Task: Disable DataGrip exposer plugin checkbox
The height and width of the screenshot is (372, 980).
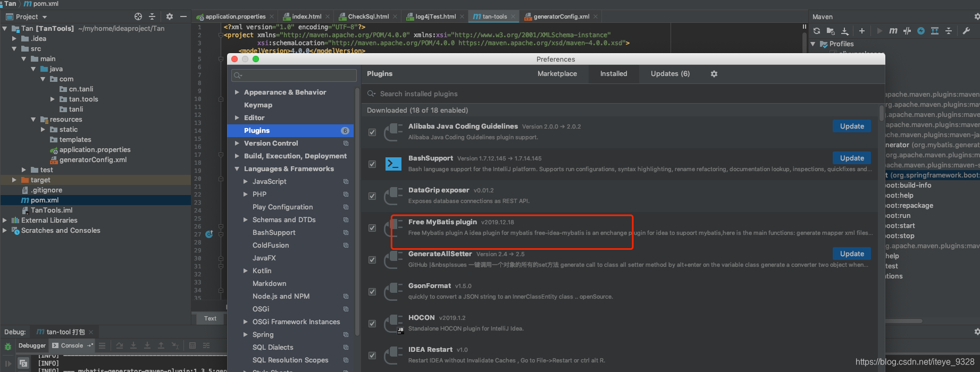Action: coord(372,196)
